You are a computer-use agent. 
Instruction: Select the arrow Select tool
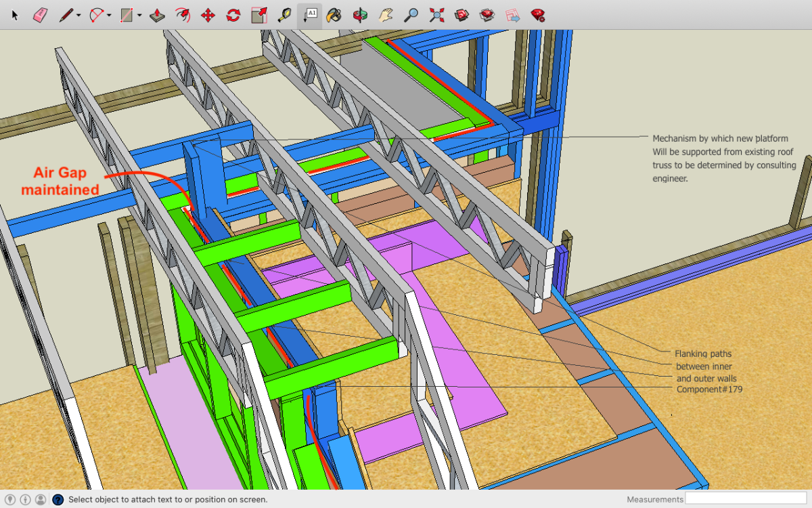(15, 14)
